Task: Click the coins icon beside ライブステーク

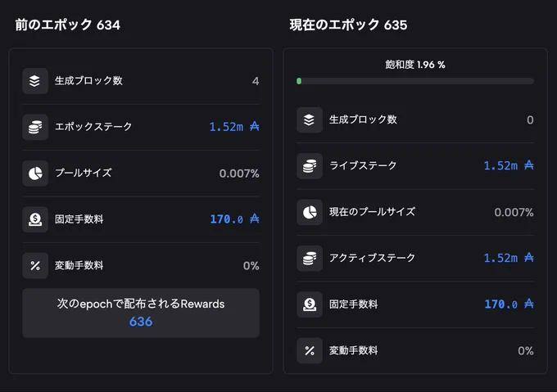Action: (x=310, y=165)
